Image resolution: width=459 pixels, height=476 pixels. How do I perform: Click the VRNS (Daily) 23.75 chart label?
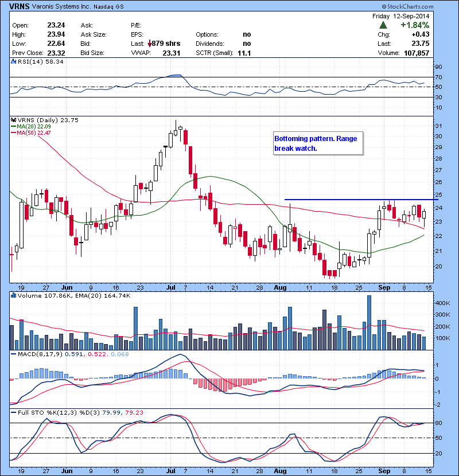(48, 120)
